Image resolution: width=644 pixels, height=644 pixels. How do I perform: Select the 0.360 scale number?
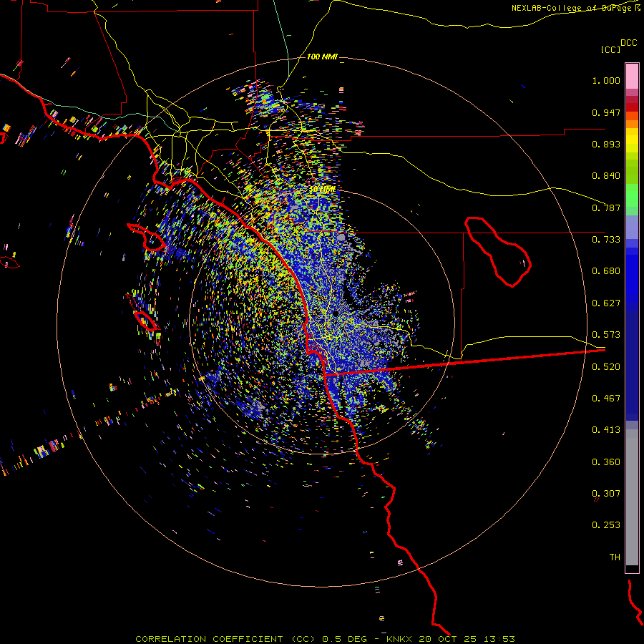click(x=606, y=462)
